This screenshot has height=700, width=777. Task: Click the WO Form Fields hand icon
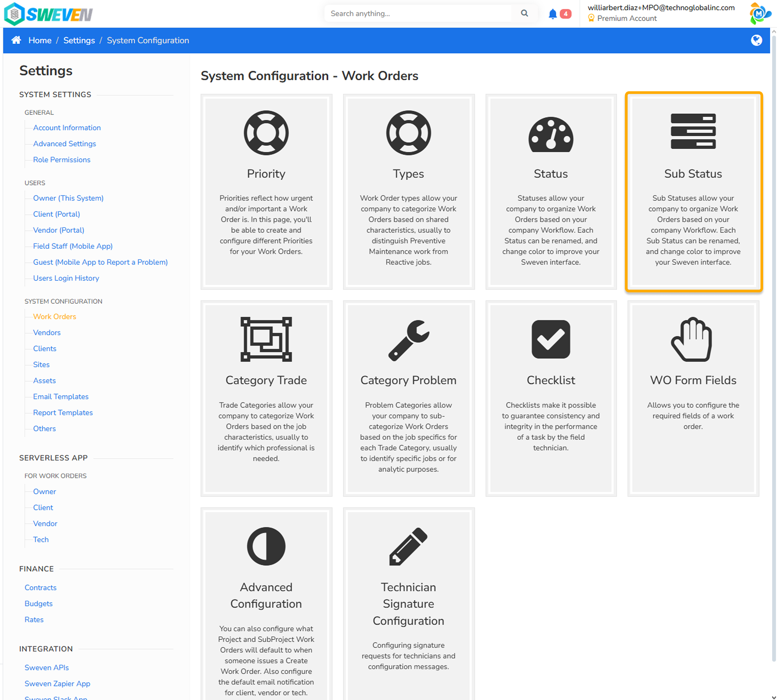(692, 339)
